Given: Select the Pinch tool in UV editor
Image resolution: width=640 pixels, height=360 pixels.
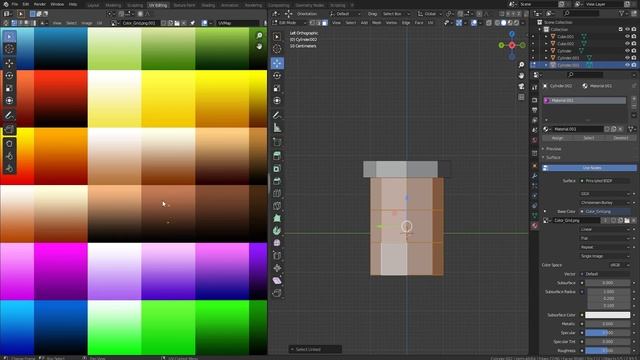Looking at the screenshot, I should click(x=9, y=169).
